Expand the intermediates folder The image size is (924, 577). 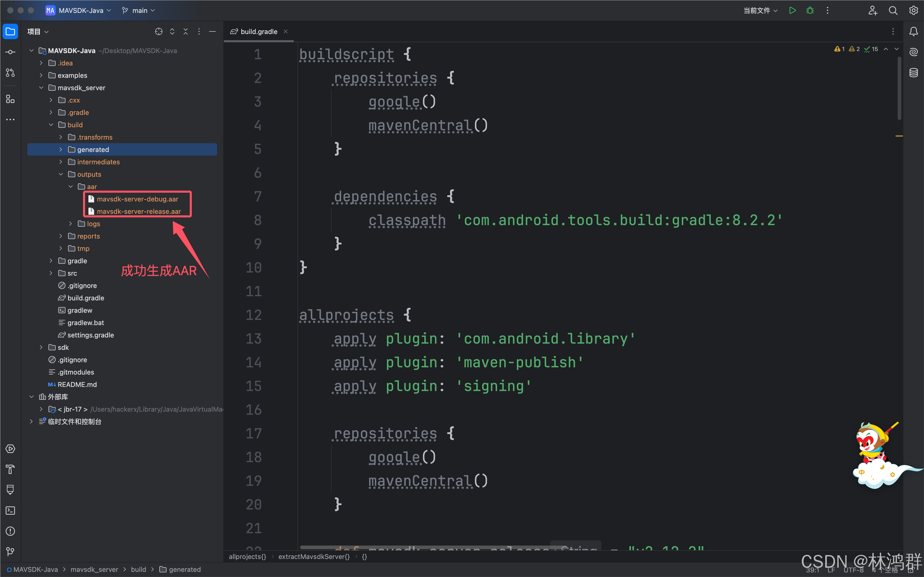coord(61,162)
